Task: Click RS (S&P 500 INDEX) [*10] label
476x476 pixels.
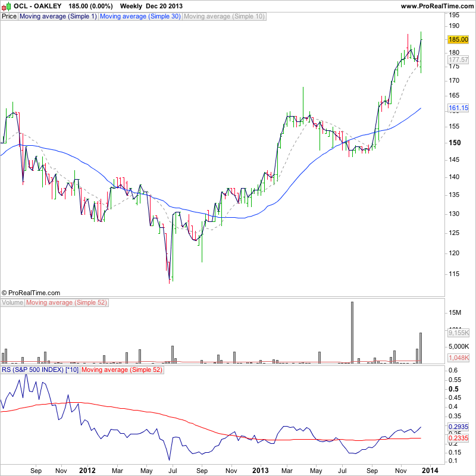Action: (40, 369)
